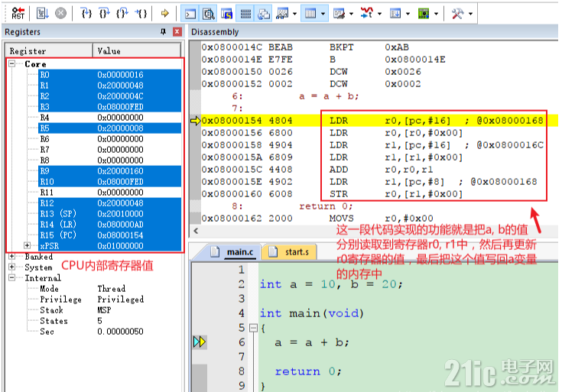Click the Sec 0.00000050 entry

pyautogui.click(x=92, y=332)
